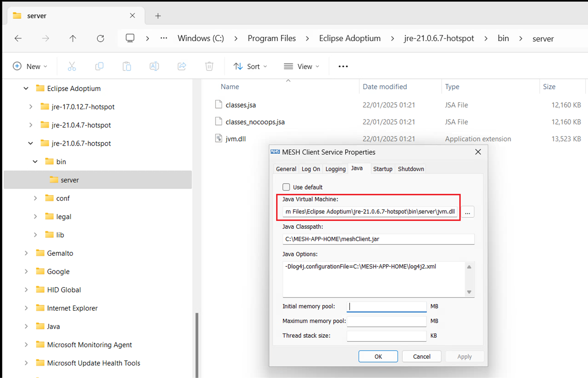Collapse the Eclipse Adoptium tree node
The image size is (588, 378).
click(26, 88)
